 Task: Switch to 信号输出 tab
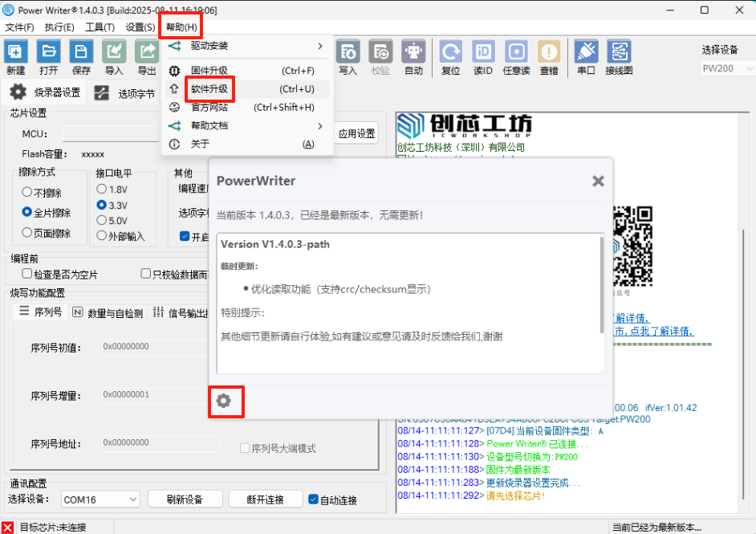181,312
